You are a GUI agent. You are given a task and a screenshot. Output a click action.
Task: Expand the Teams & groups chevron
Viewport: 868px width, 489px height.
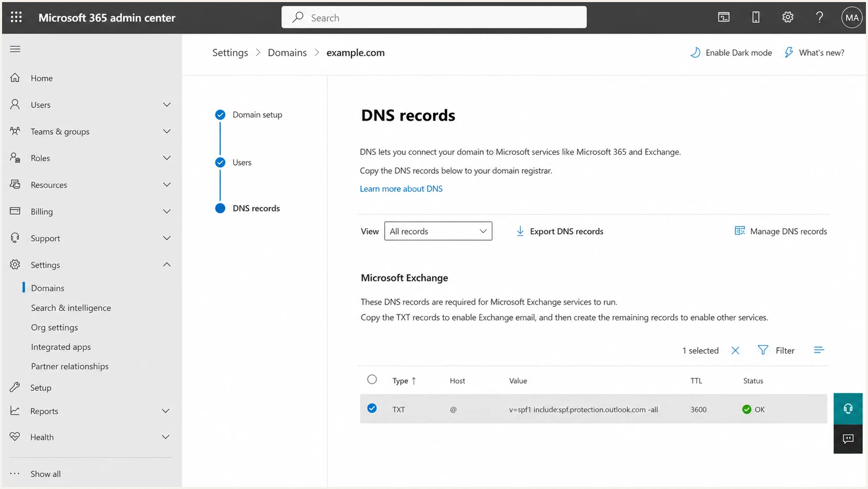(167, 131)
